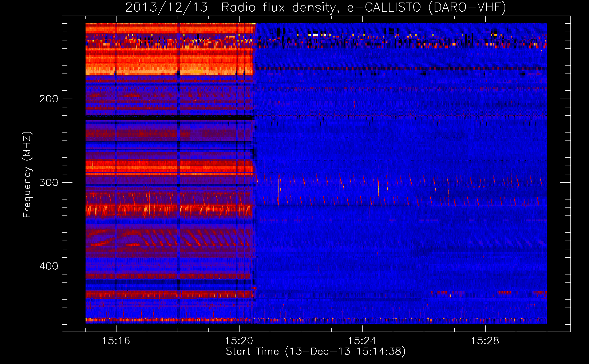Click the "Start Time (13-Dec-13 15:14:38)" label
Image resolution: width=589 pixels, height=364 pixels.
(316, 352)
